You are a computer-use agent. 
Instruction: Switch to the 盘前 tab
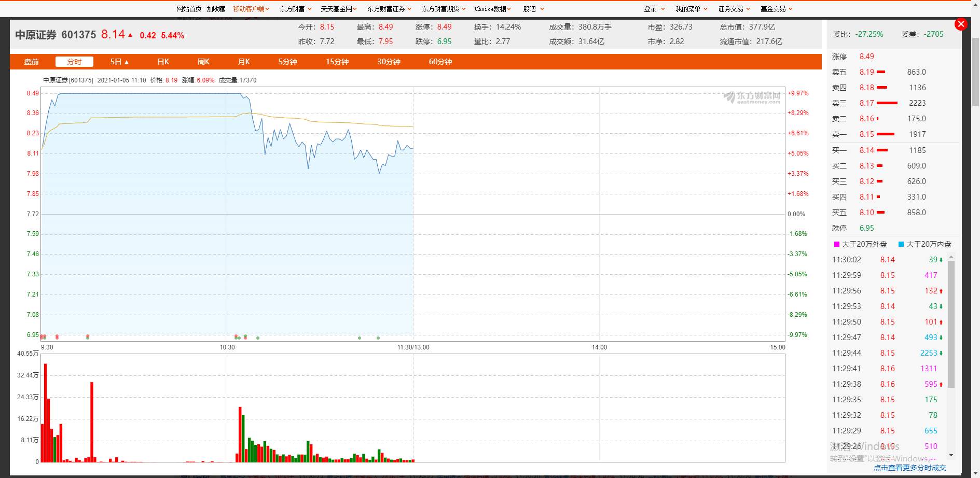click(x=32, y=62)
